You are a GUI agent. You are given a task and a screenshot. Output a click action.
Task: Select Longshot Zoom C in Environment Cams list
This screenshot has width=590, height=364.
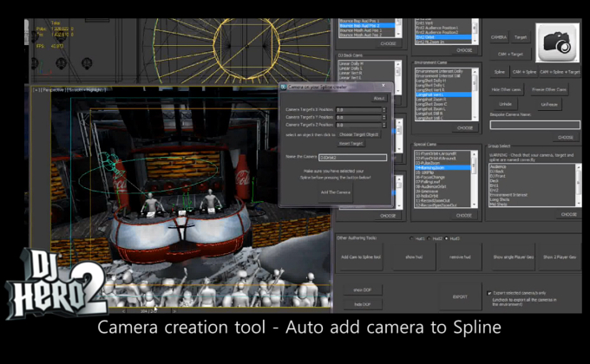pyautogui.click(x=431, y=104)
